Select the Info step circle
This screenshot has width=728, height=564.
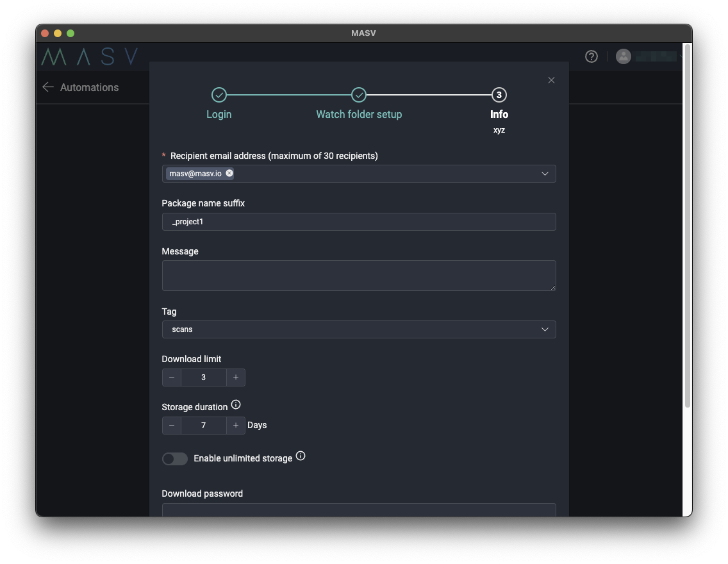499,94
